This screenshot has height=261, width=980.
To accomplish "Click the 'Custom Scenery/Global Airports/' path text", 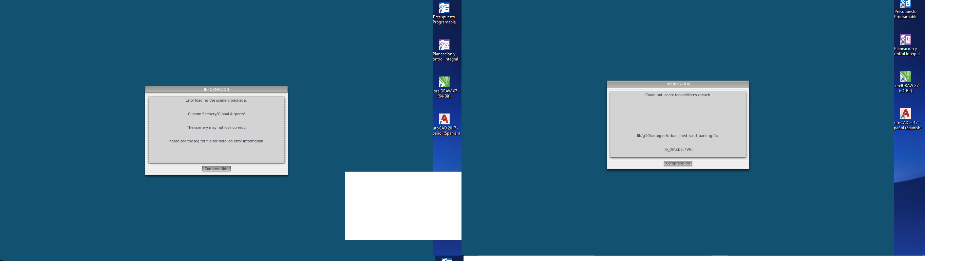I will [216, 114].
